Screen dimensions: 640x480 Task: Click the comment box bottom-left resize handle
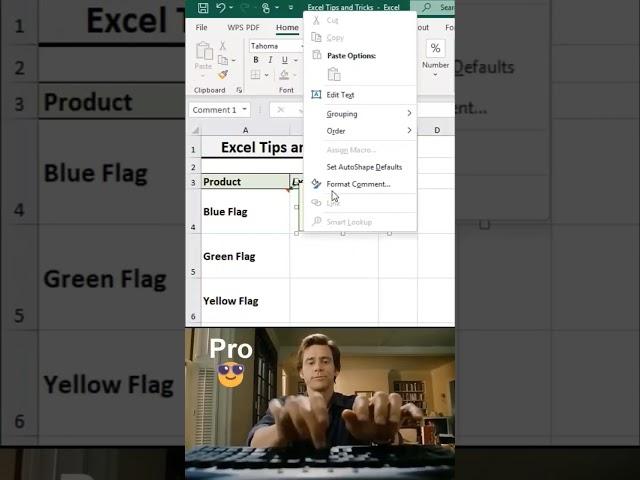click(296, 233)
